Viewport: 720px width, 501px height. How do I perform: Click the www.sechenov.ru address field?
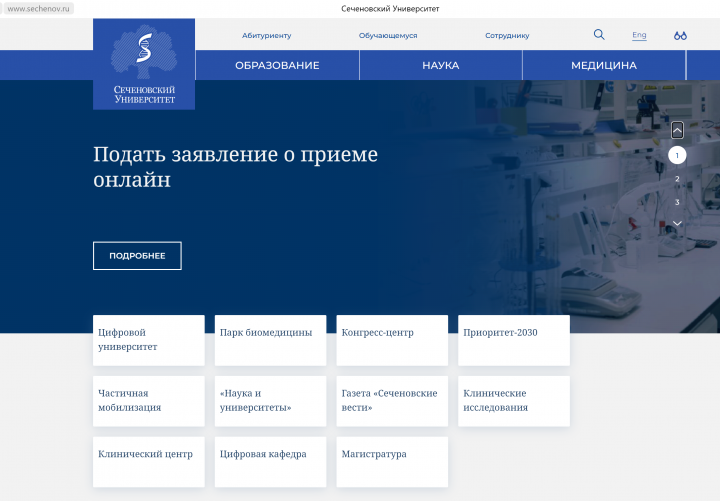pos(39,9)
